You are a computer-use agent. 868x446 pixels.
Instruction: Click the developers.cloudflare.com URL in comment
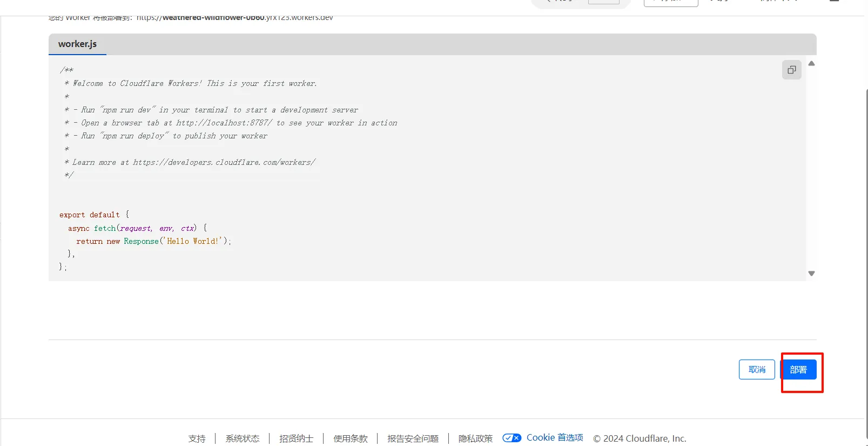224,162
